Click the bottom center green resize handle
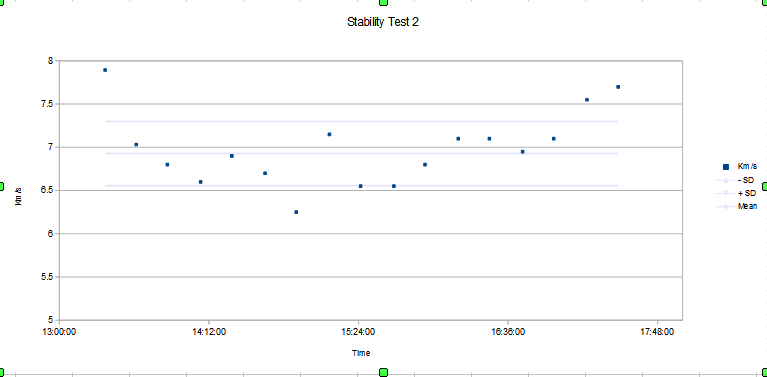 tap(384, 373)
